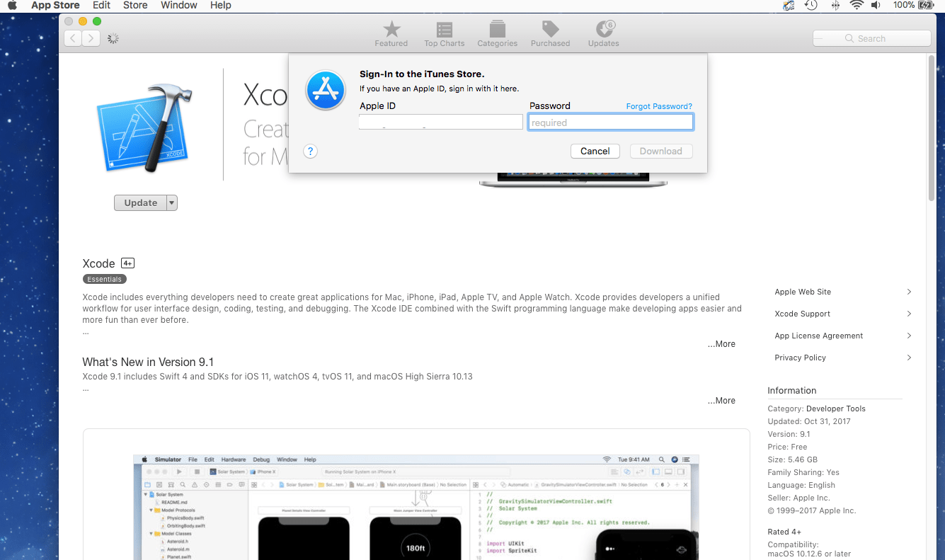Open Xcode Support chevron row
The image size is (945, 560).
(843, 314)
